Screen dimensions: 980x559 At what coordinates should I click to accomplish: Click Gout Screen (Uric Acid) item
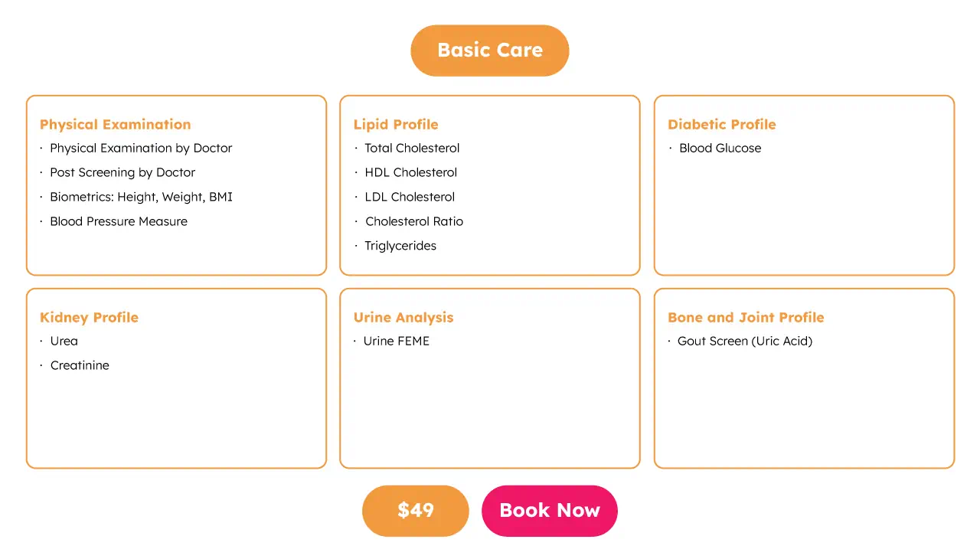pyautogui.click(x=744, y=342)
